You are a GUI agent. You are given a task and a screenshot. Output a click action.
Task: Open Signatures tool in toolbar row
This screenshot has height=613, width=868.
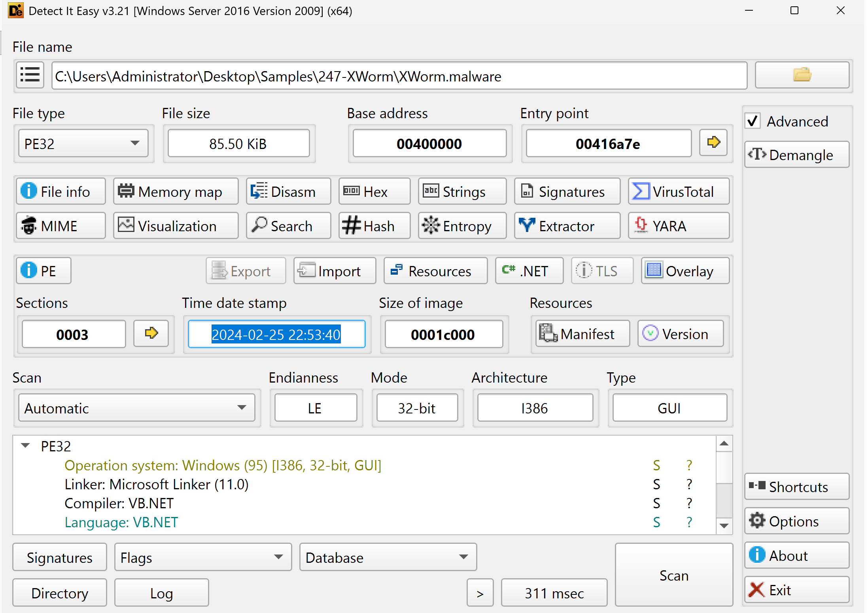[567, 192]
